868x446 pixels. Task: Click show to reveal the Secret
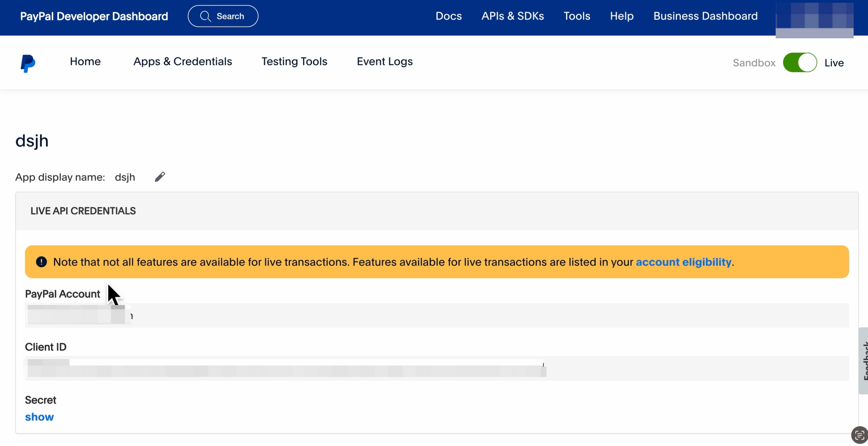coord(39,417)
